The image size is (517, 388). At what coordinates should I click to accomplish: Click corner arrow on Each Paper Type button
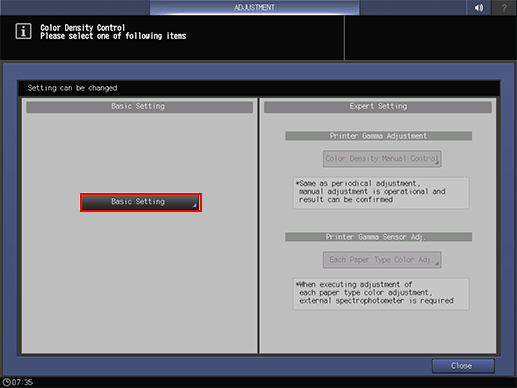[x=437, y=264]
